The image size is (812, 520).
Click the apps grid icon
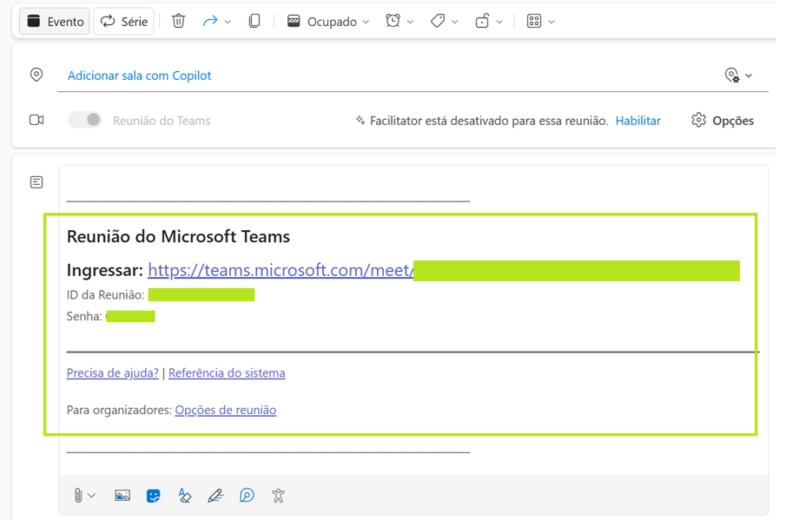click(534, 21)
